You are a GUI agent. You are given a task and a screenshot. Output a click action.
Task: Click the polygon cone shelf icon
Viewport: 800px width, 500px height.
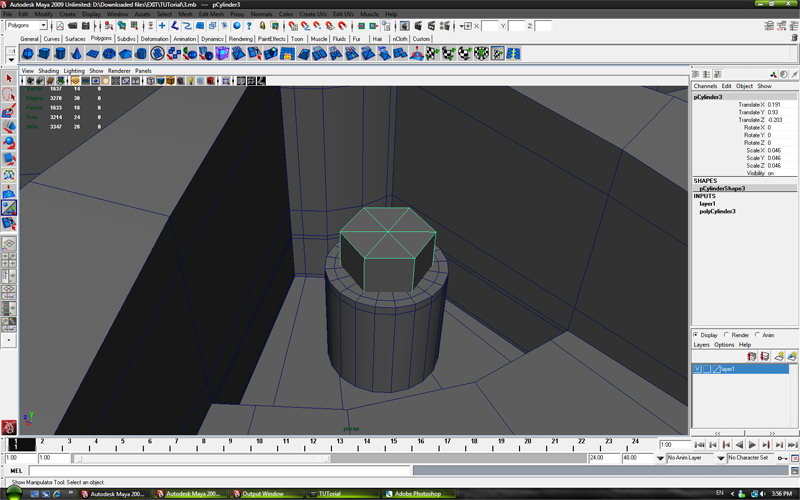pos(74,54)
